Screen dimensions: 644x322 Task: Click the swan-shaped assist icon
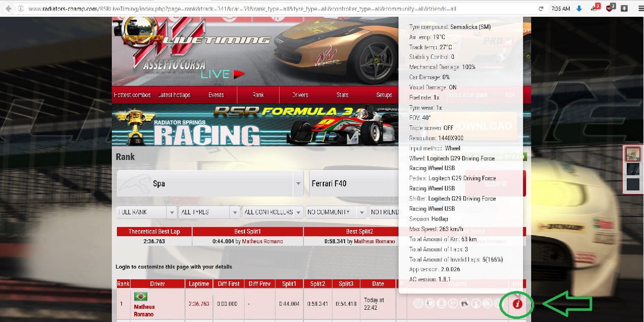click(x=476, y=304)
